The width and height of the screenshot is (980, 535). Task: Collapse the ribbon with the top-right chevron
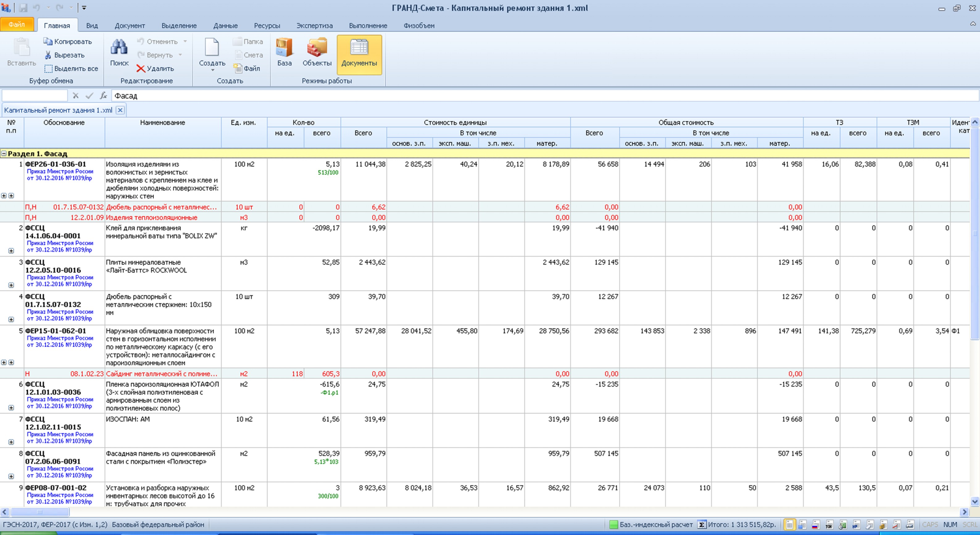coord(973,24)
